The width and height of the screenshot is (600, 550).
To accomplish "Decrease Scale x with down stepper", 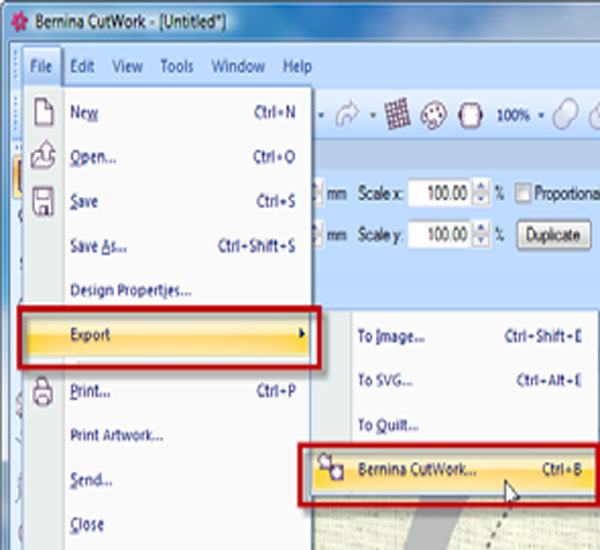I will (481, 199).
